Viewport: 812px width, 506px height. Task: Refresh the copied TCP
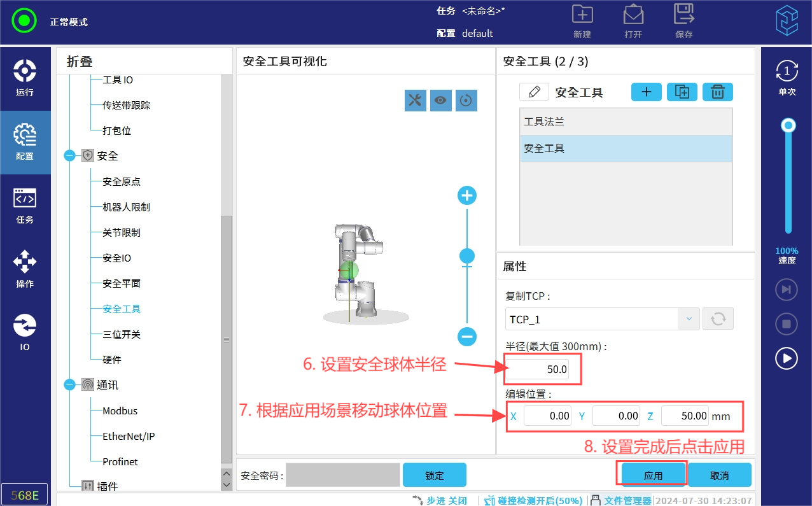pos(718,319)
